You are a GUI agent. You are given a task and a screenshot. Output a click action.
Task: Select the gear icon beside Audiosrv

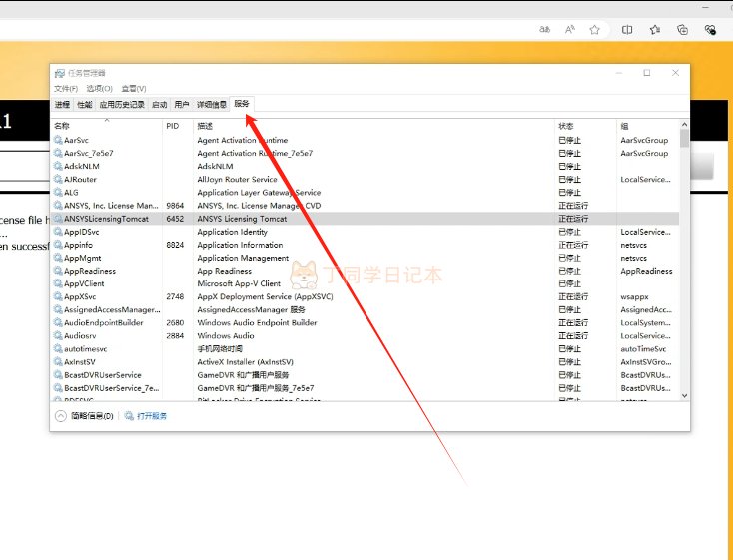(x=58, y=336)
